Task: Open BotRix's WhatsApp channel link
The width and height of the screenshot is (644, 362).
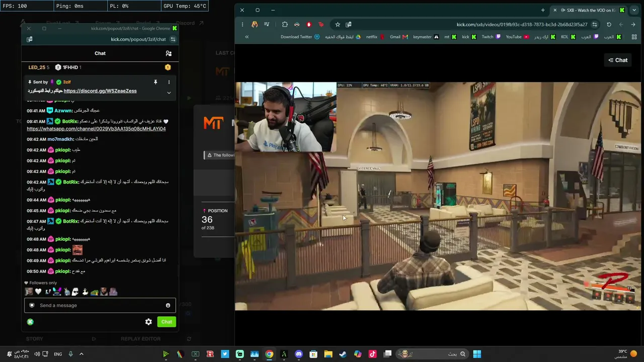Action: tap(96, 129)
